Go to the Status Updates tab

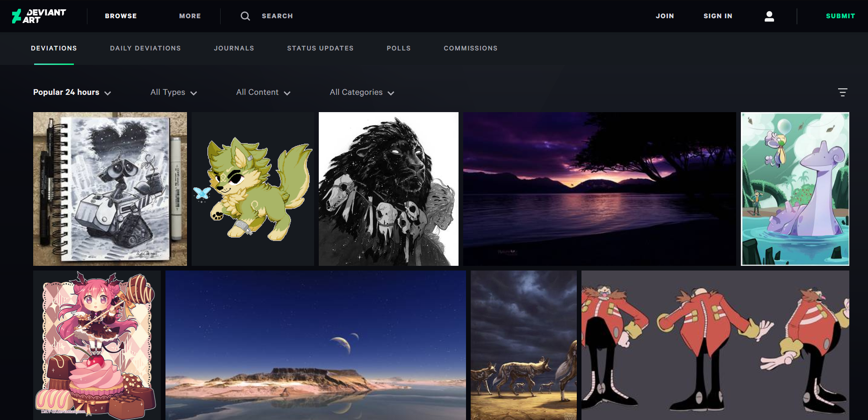[x=320, y=48]
